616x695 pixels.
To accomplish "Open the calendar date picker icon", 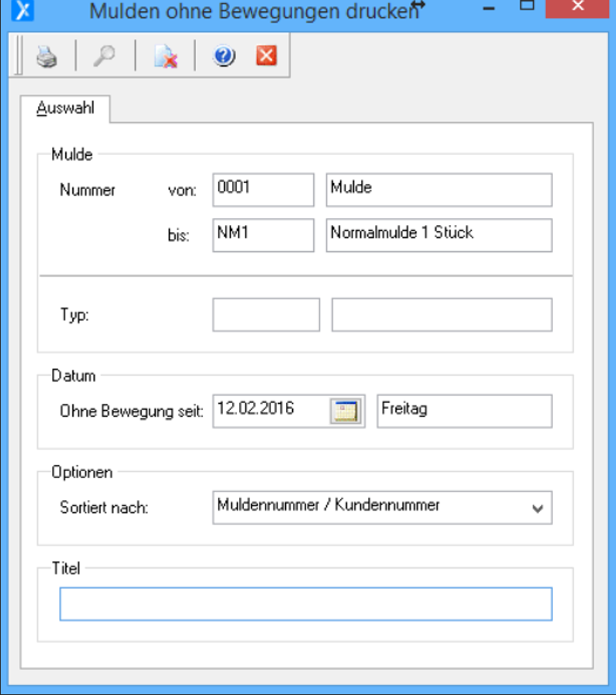I will pos(344,411).
